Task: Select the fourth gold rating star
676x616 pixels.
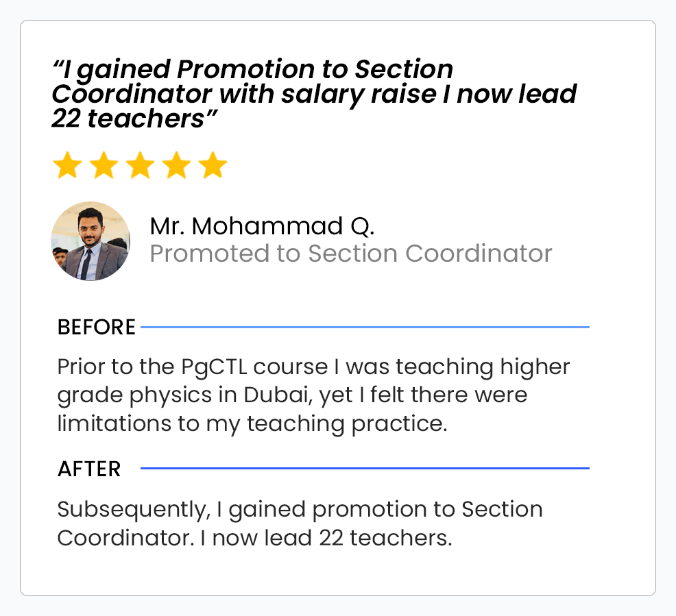Action: (176, 166)
